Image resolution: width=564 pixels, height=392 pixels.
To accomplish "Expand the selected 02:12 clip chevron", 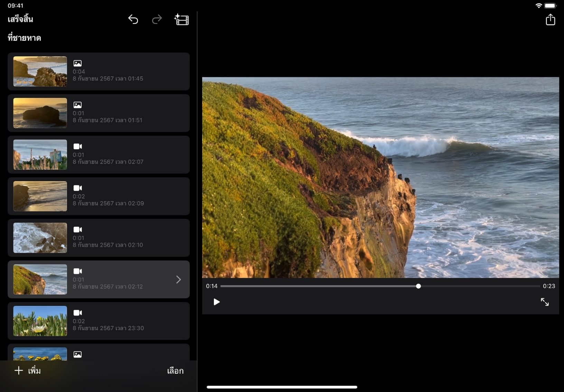I will click(x=178, y=279).
